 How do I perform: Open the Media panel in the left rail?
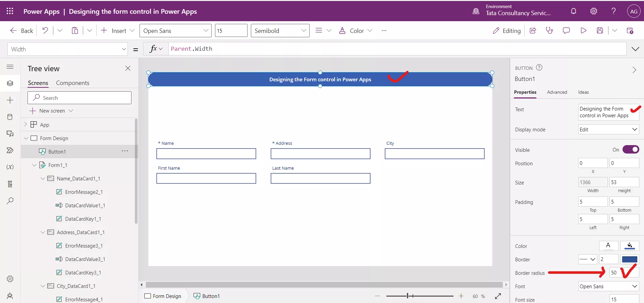tap(10, 134)
